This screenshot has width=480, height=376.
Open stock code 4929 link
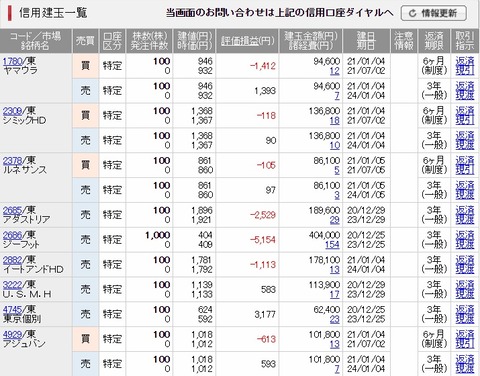click(12, 335)
